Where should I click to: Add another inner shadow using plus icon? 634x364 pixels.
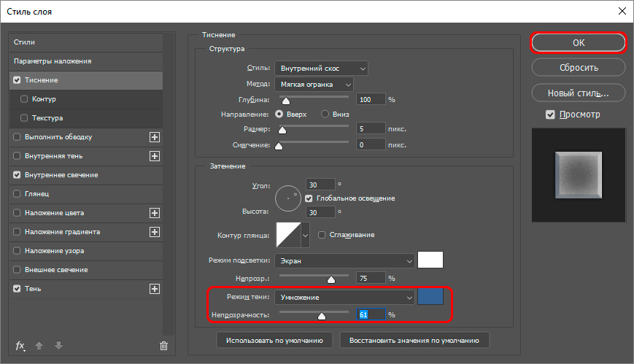(155, 156)
